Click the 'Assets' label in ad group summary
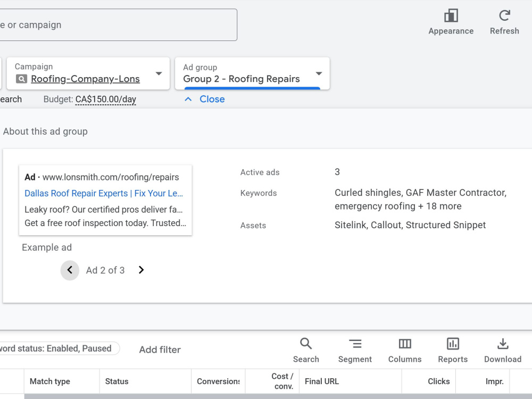Image resolution: width=532 pixels, height=399 pixels. point(253,225)
